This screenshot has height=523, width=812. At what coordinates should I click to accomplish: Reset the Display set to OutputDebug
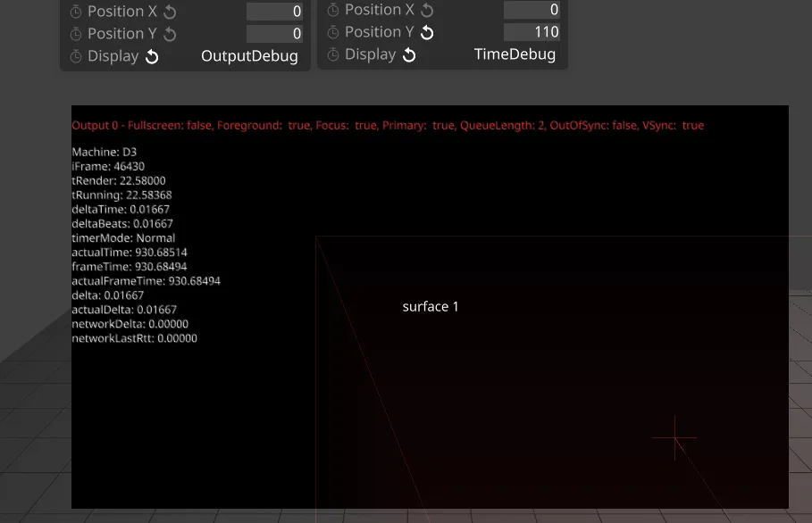tap(152, 56)
